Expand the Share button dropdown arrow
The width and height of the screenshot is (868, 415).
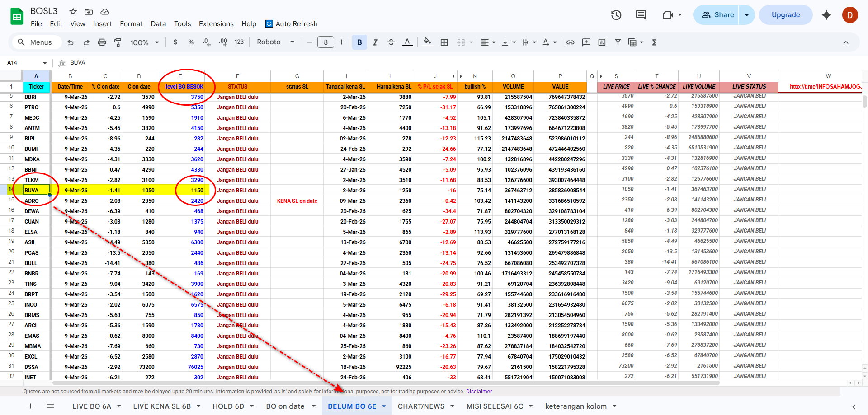[x=747, y=15]
